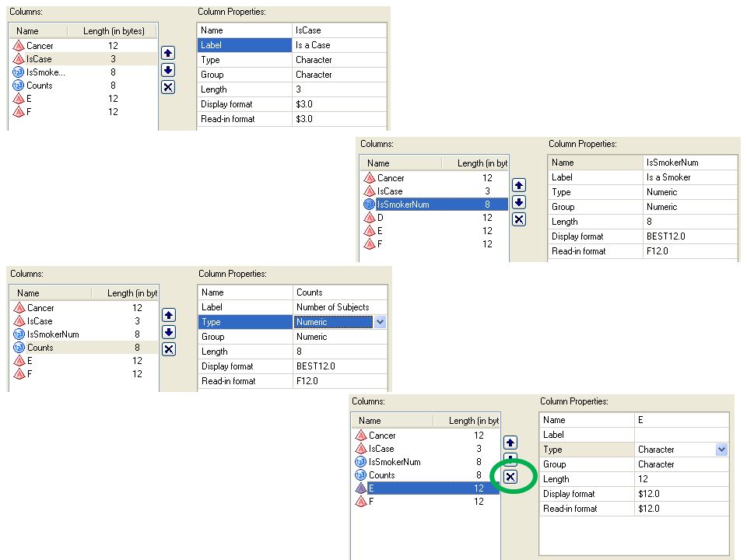The height and width of the screenshot is (560, 747).
Task: Click the move-up arrow in the IsSmokerNum properties panel
Action: 519,185
